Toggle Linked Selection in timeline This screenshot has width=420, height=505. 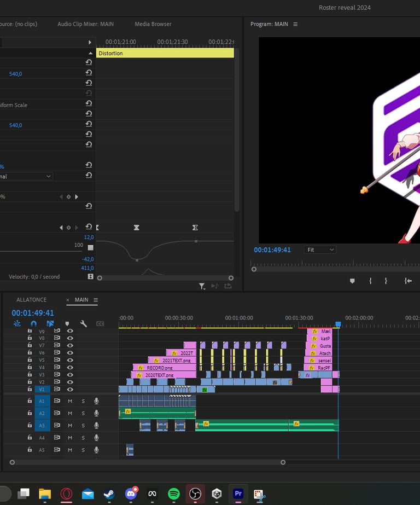click(50, 324)
